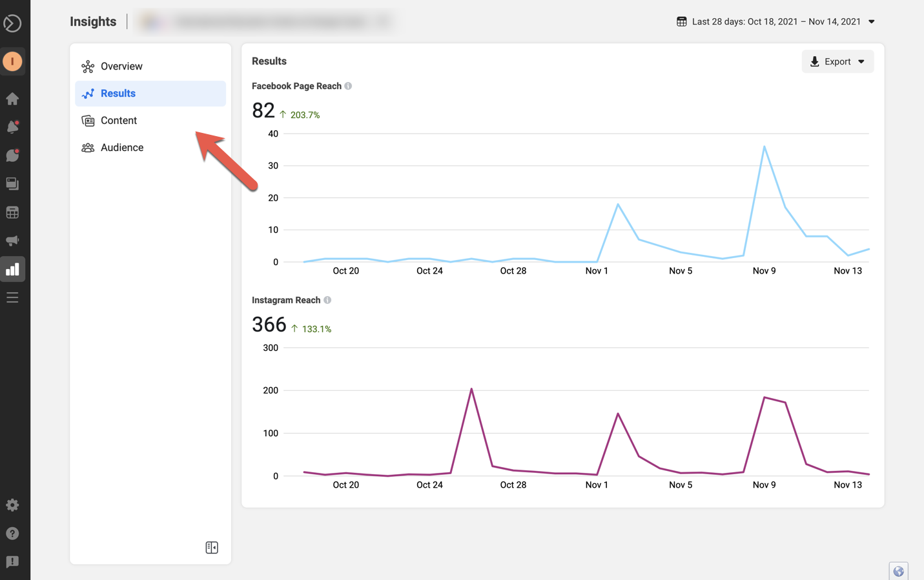Click the Instagram Reach value 366
The image size is (924, 580).
269,325
